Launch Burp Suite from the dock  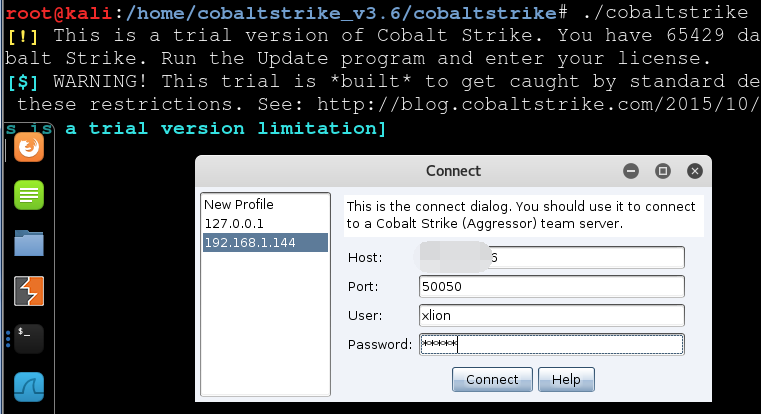pyautogui.click(x=29, y=291)
